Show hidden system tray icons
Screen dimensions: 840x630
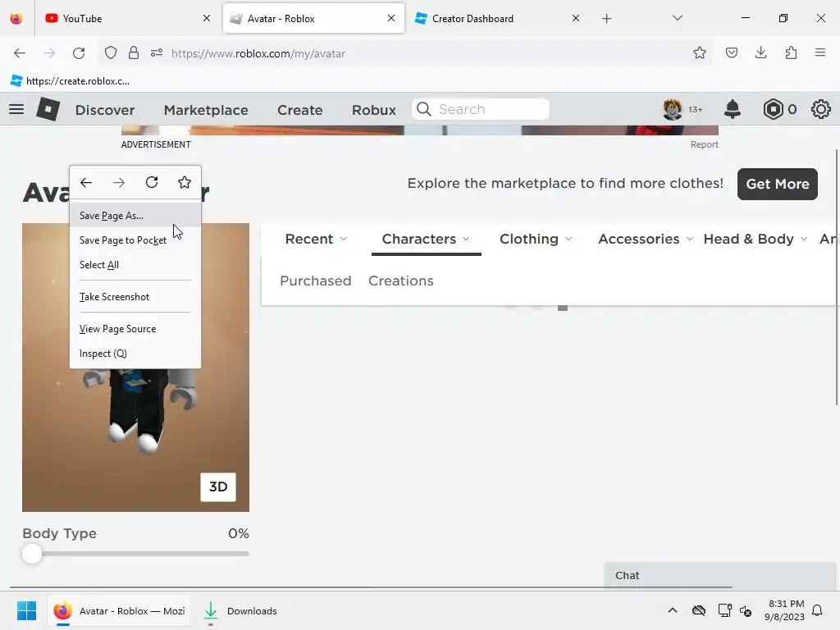(673, 610)
